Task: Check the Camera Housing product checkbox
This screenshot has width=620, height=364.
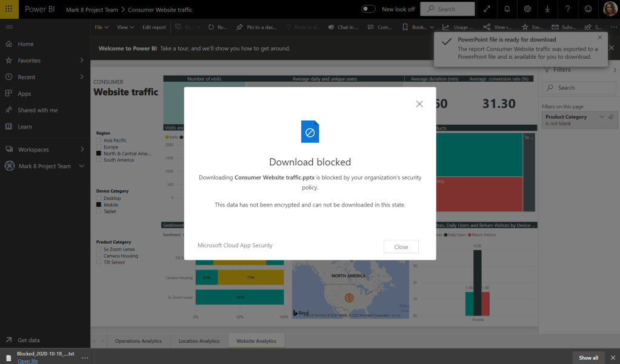Action: 99,256
